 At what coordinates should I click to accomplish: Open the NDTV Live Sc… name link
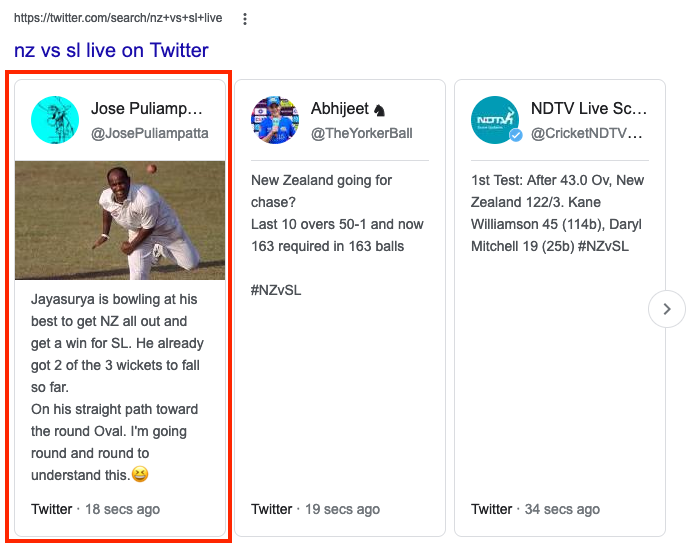coord(589,108)
